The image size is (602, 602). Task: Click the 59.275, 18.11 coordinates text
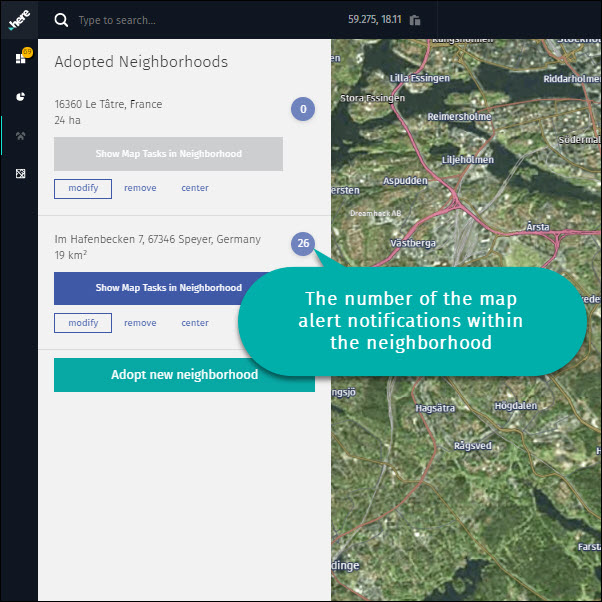[x=375, y=20]
